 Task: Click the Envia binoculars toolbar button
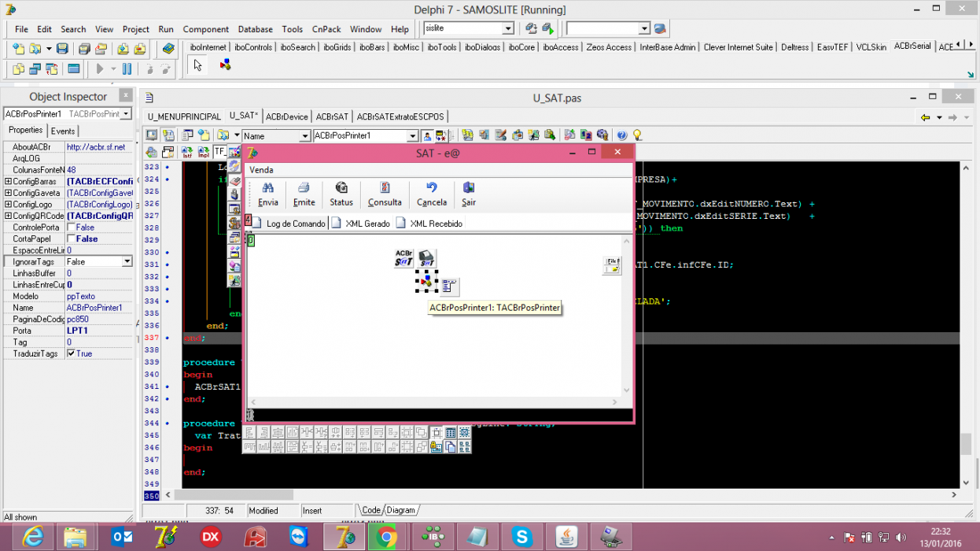267,194
